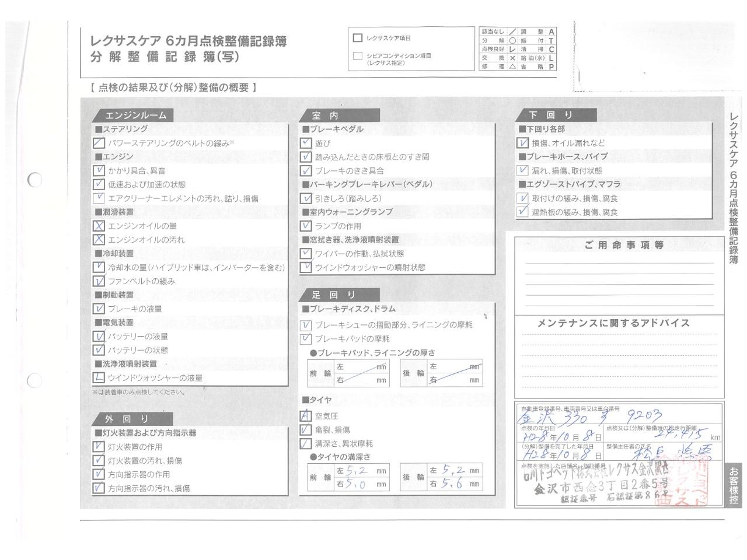Check the エンジンオイルの量 box
The width and height of the screenshot is (747, 560).
(x=99, y=226)
